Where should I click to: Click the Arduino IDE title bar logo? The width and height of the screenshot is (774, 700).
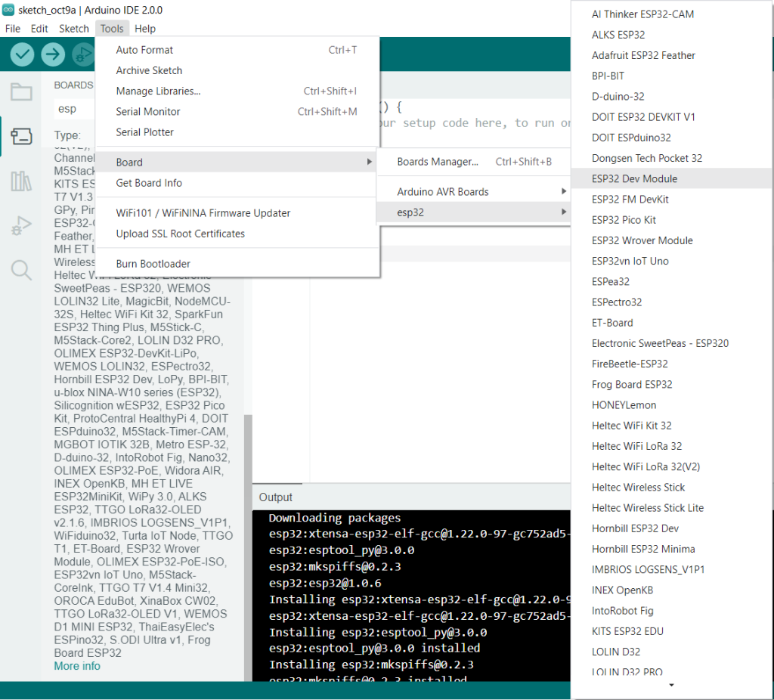click(8, 10)
